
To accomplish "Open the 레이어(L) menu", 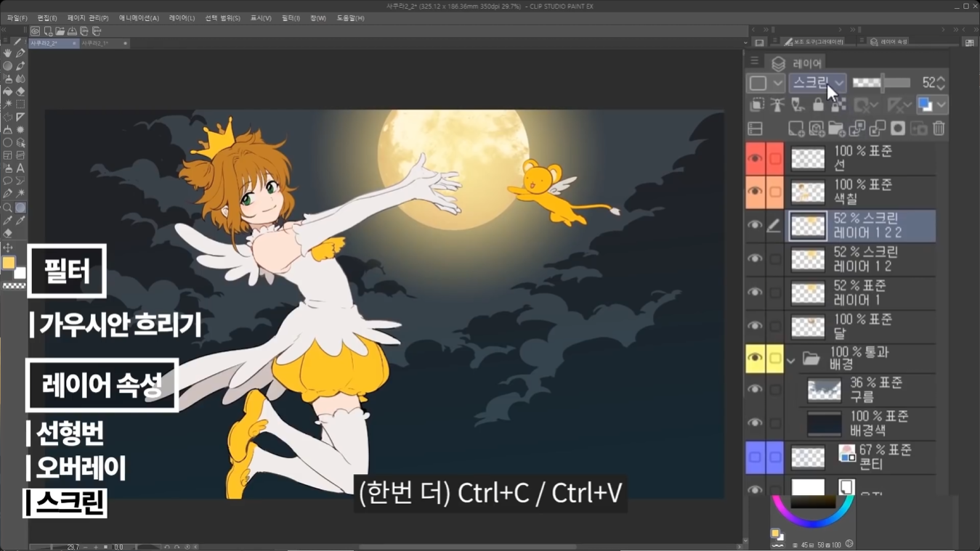I will pyautogui.click(x=182, y=18).
